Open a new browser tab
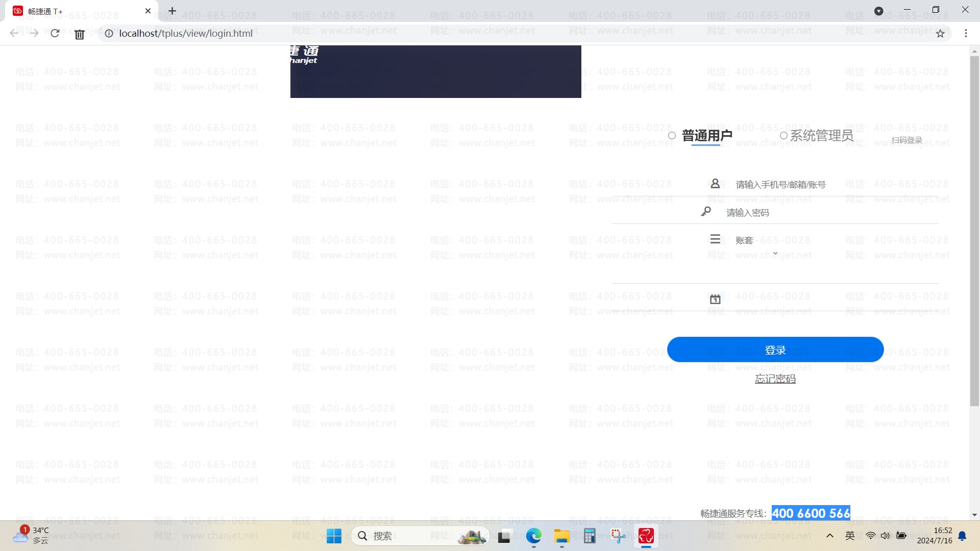This screenshot has width=980, height=551. pyautogui.click(x=173, y=11)
